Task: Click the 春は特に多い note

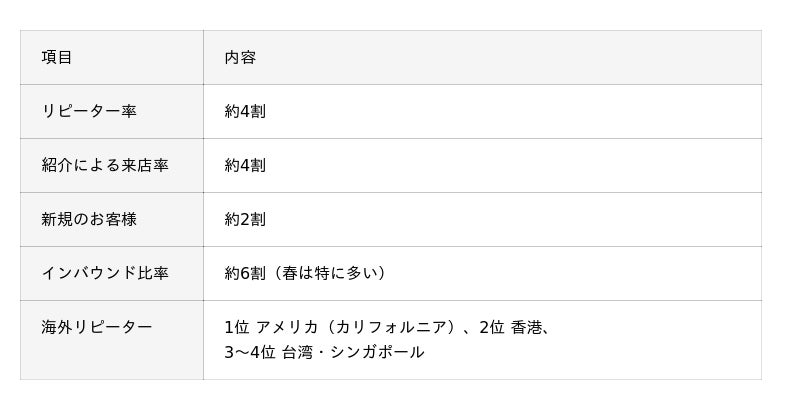Action: point(330,273)
